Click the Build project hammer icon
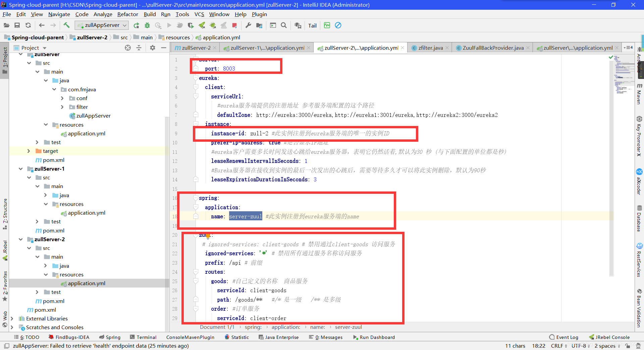The image size is (644, 350). click(66, 25)
